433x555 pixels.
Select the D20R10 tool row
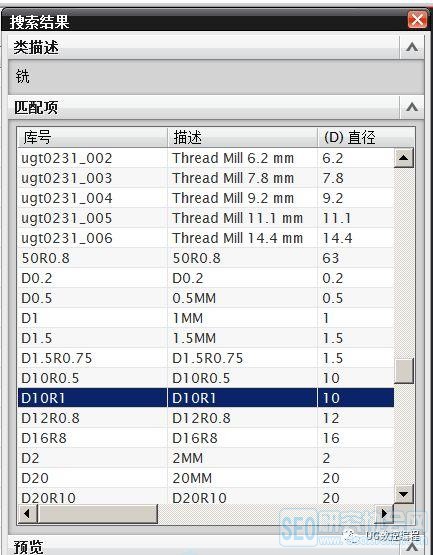pos(206,497)
